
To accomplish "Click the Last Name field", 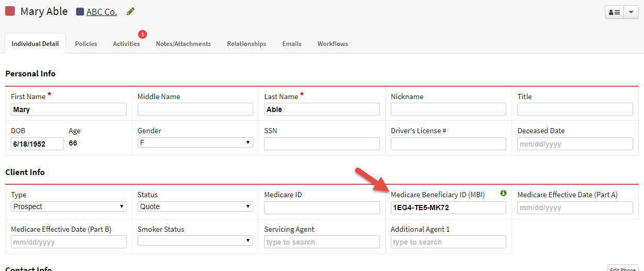I will [322, 109].
